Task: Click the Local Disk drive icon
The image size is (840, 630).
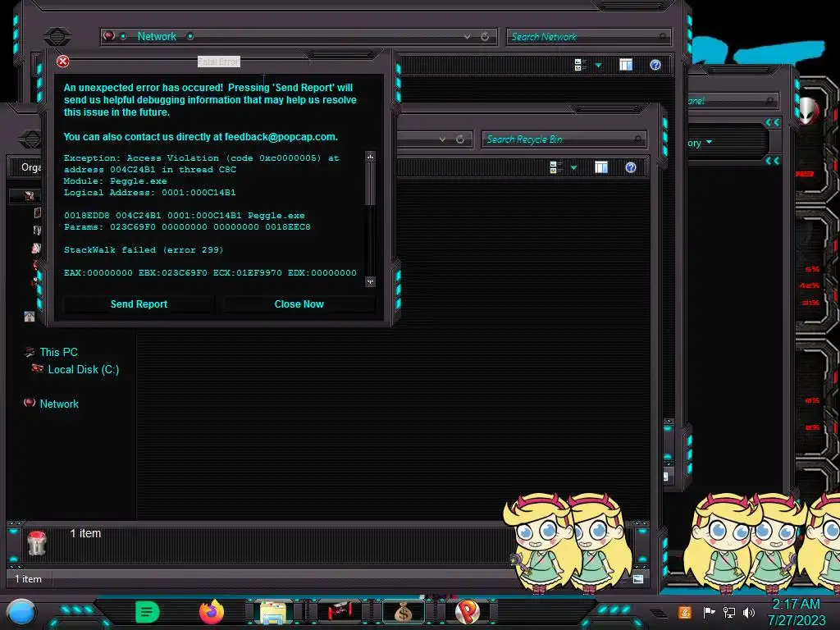Action: click(x=38, y=368)
